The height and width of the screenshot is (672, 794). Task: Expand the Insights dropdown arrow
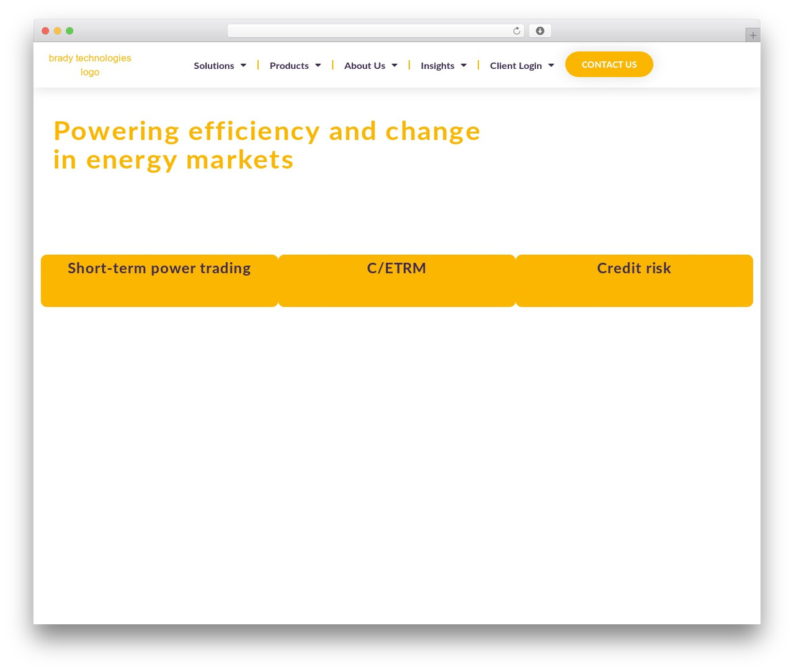click(x=463, y=66)
